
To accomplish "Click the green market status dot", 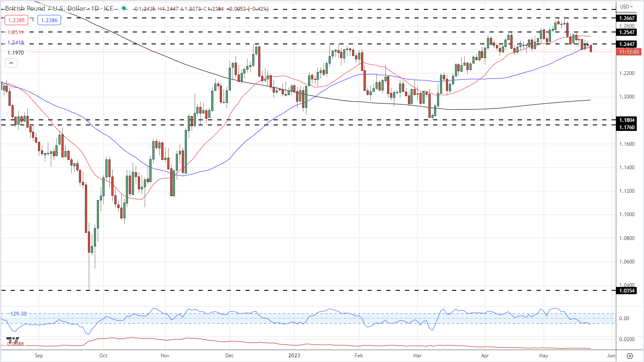I will click(124, 8).
